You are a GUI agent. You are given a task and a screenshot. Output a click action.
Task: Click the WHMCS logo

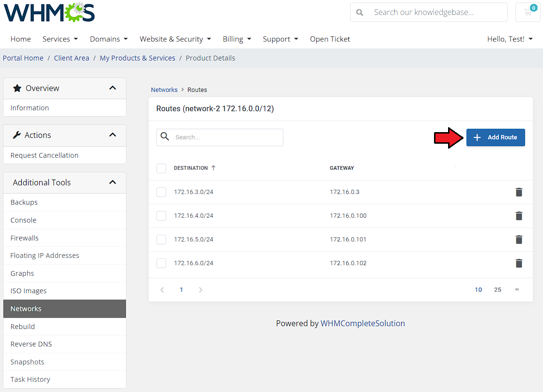point(49,13)
